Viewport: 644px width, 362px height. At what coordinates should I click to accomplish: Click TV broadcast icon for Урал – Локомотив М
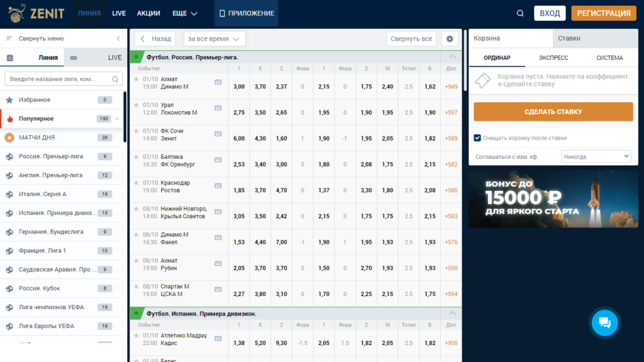(x=218, y=108)
